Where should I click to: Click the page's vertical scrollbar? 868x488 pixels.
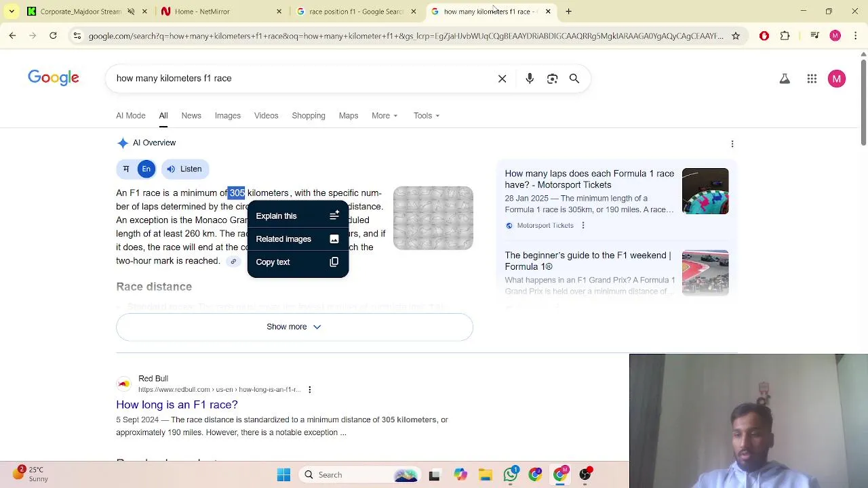pos(863,102)
